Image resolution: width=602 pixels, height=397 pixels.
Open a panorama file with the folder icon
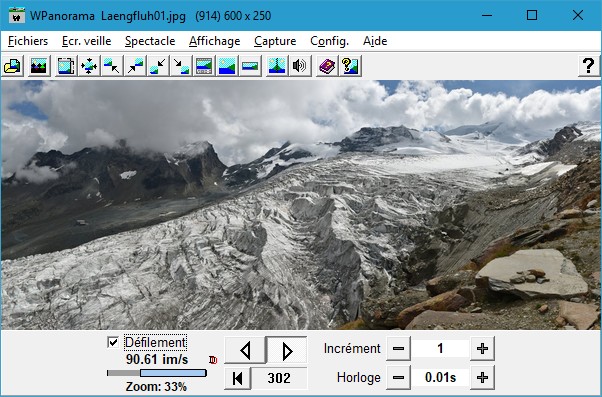click(13, 66)
